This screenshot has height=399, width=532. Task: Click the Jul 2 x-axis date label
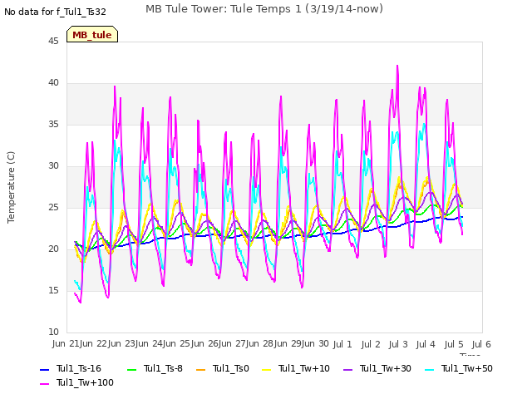click(x=371, y=345)
